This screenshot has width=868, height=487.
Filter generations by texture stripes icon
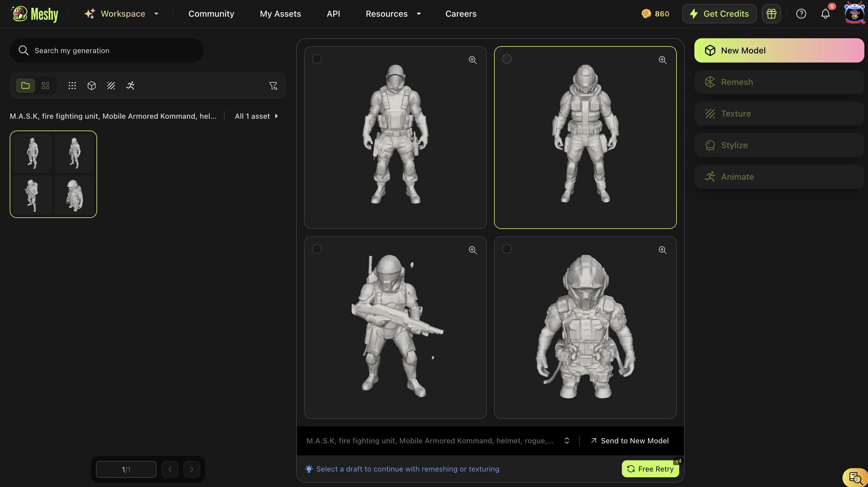tap(111, 86)
